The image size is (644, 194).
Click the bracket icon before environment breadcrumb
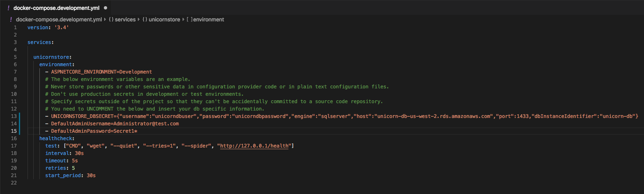tap(189, 19)
